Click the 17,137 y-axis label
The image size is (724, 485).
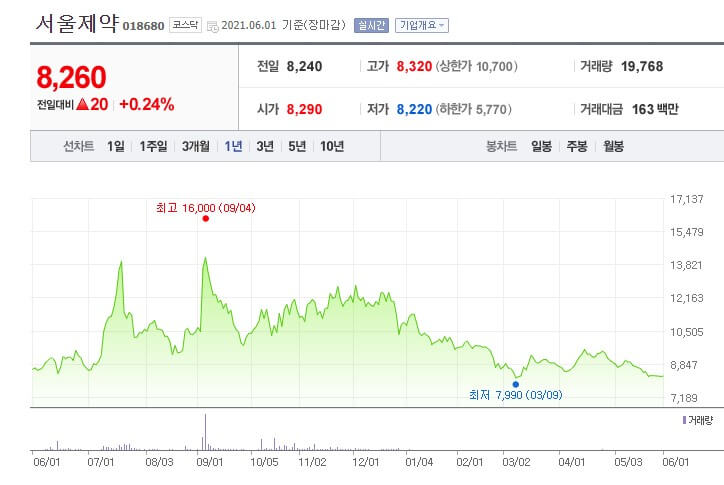pyautogui.click(x=687, y=199)
